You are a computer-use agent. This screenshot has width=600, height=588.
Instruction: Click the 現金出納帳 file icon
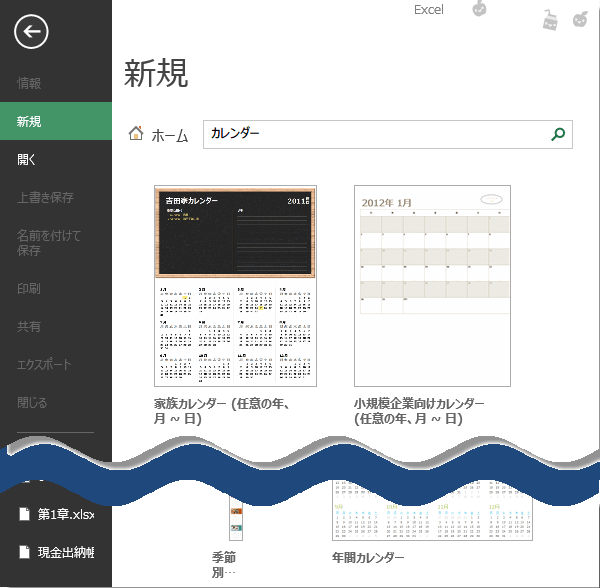(x=24, y=552)
